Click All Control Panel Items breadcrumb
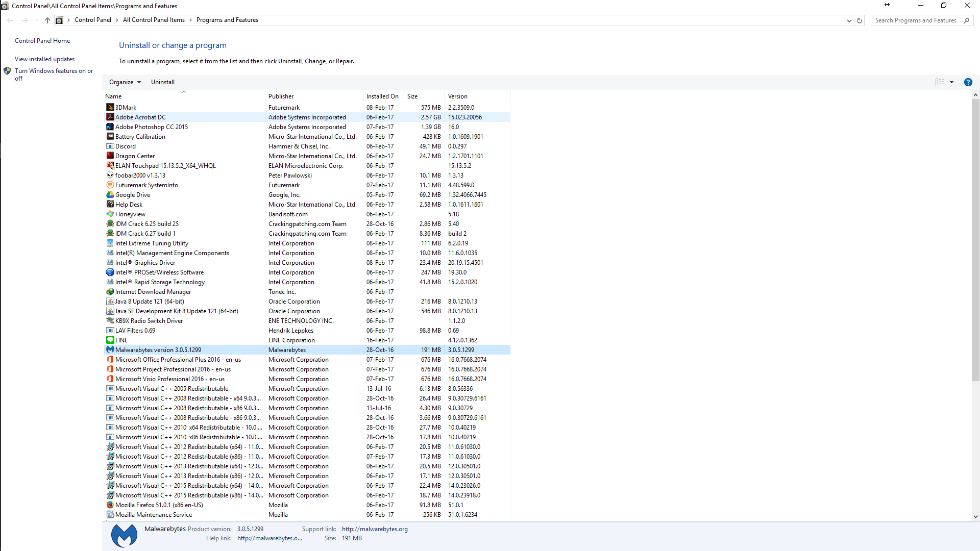Image resolution: width=980 pixels, height=551 pixels. click(154, 20)
